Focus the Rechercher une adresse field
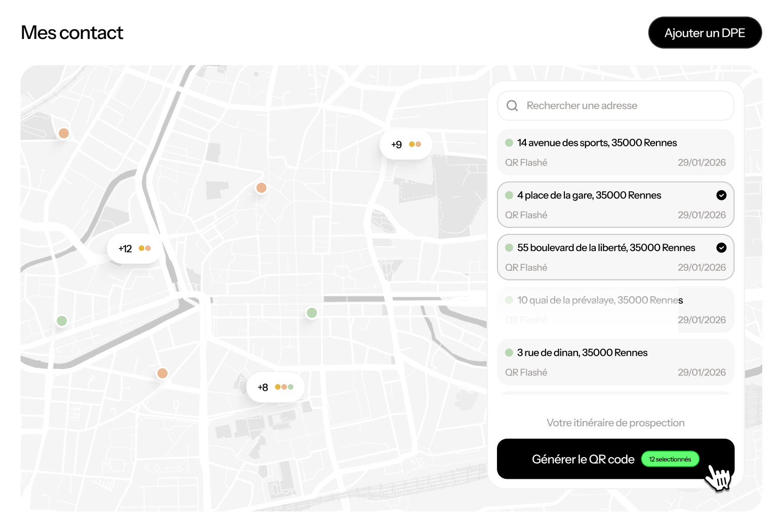Image resolution: width=783 pixels, height=532 pixels. pyautogui.click(x=615, y=106)
